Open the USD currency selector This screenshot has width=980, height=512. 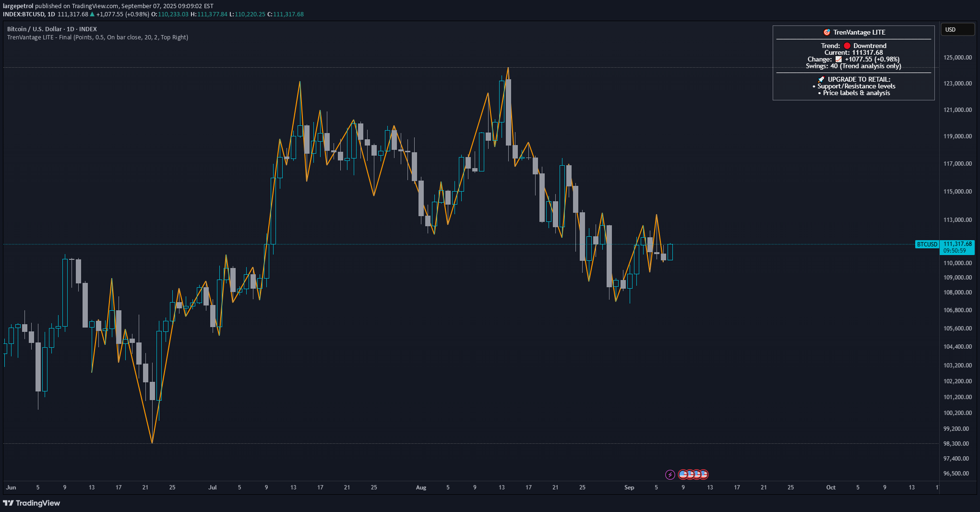point(957,30)
